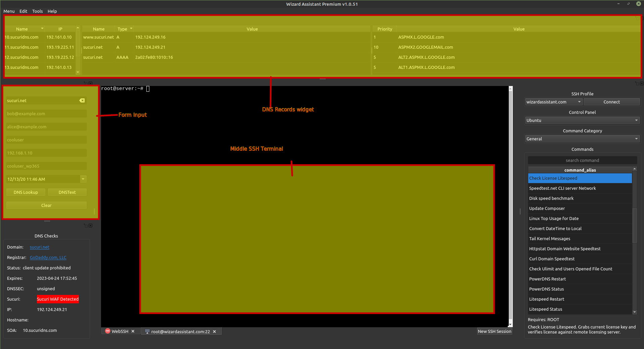Click the undock icon above the form input panel

point(86,83)
